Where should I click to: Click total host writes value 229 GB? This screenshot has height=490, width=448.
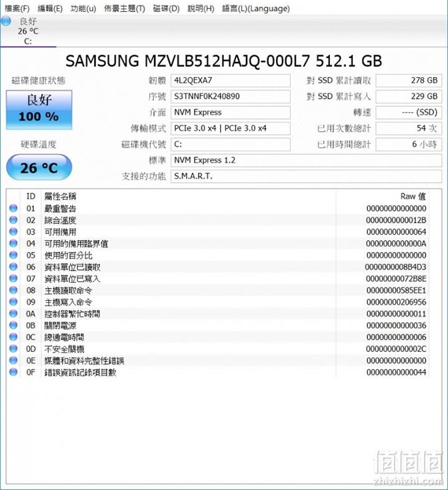409,97
